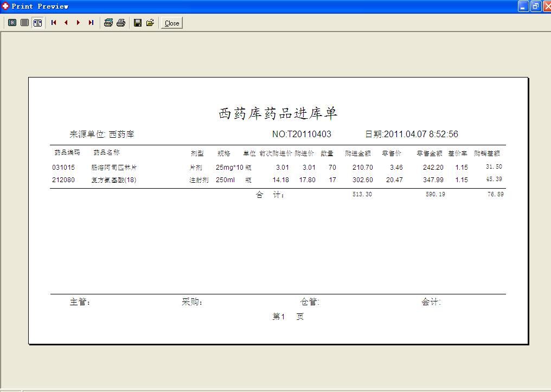Click difference value 45.39
The image size is (551, 392).
click(494, 179)
